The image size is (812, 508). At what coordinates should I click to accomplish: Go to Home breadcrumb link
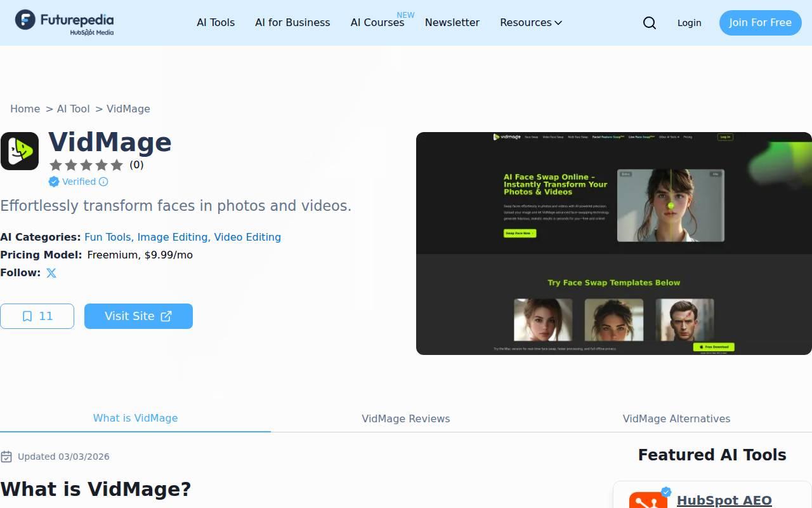click(x=25, y=109)
